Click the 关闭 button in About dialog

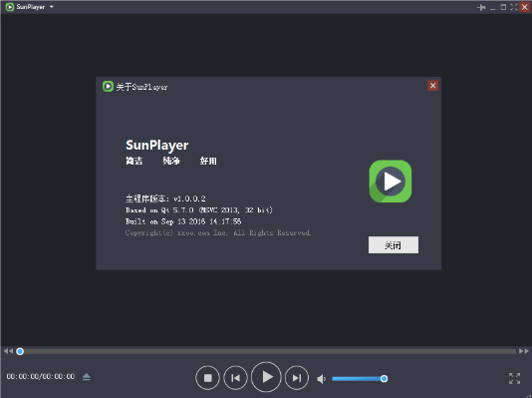[x=394, y=244]
